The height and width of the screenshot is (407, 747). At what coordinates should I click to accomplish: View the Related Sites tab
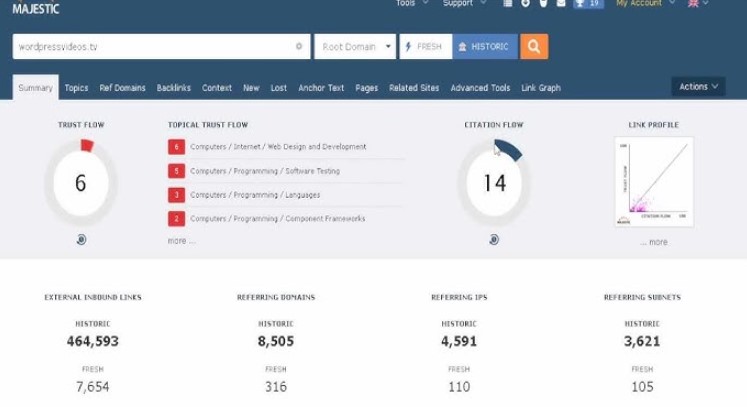tap(414, 88)
